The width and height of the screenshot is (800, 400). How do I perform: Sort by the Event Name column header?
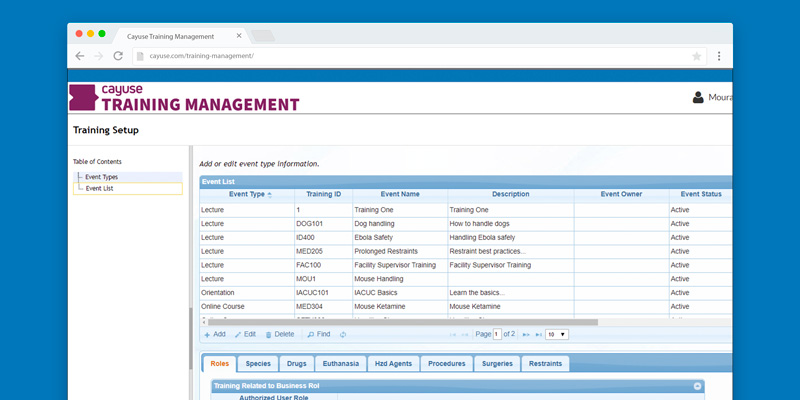[400, 194]
